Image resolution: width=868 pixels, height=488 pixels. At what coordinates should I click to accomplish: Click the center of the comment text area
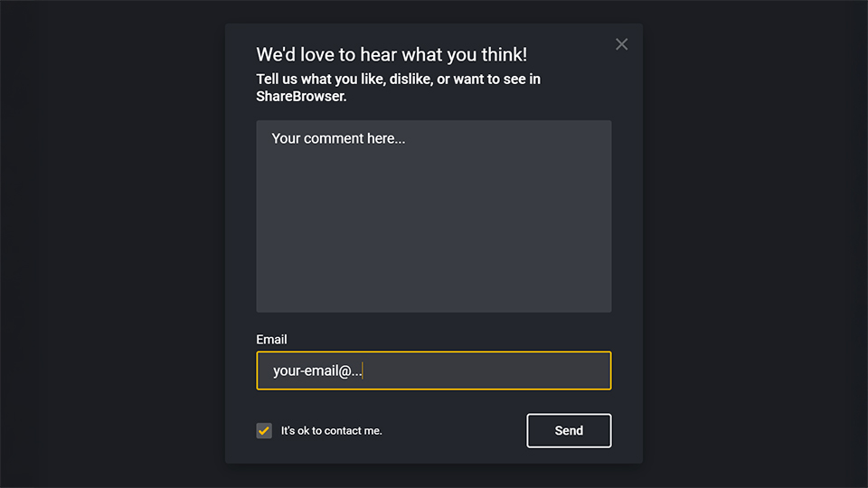click(434, 216)
